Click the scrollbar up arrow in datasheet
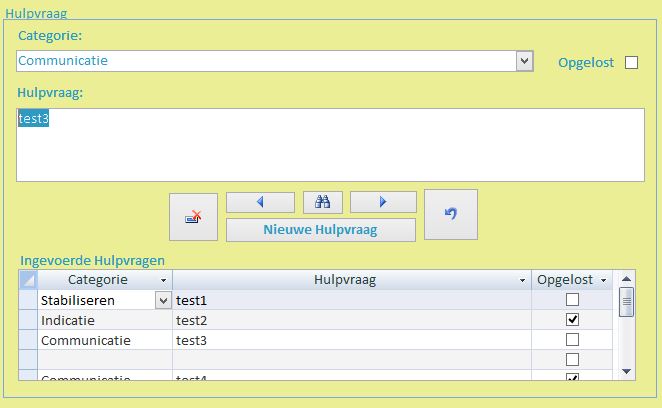This screenshot has height=408, width=662. (x=627, y=279)
